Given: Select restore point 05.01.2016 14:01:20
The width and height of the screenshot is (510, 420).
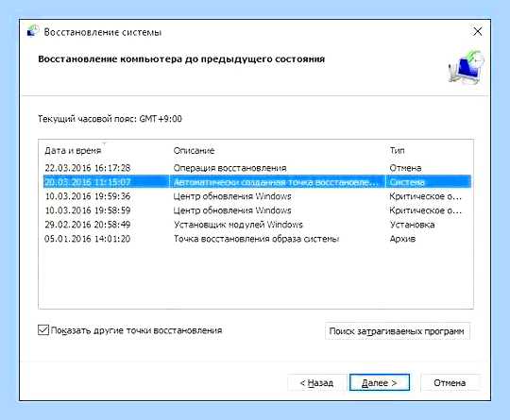Looking at the screenshot, I should (x=257, y=239).
